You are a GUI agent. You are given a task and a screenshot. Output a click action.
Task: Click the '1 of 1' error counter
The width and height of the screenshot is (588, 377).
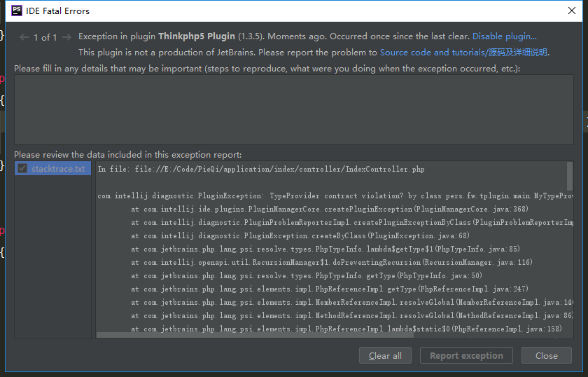[x=45, y=37]
